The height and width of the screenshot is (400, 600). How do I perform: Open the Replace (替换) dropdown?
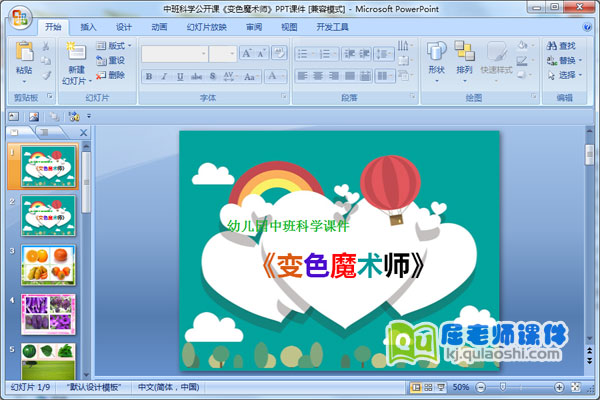pos(564,60)
